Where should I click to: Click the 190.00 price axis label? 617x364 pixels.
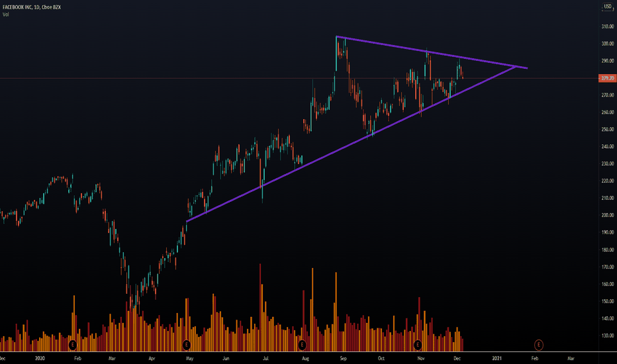[x=608, y=232]
